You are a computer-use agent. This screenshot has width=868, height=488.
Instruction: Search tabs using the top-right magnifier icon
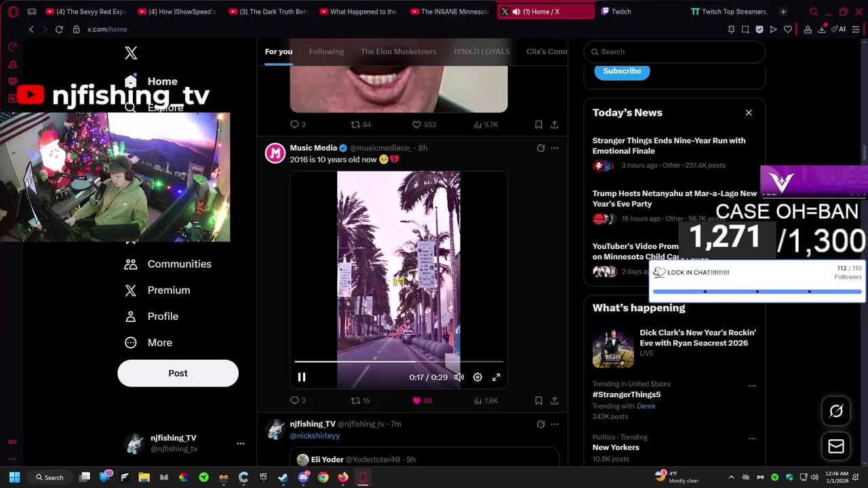pyautogui.click(x=814, y=12)
